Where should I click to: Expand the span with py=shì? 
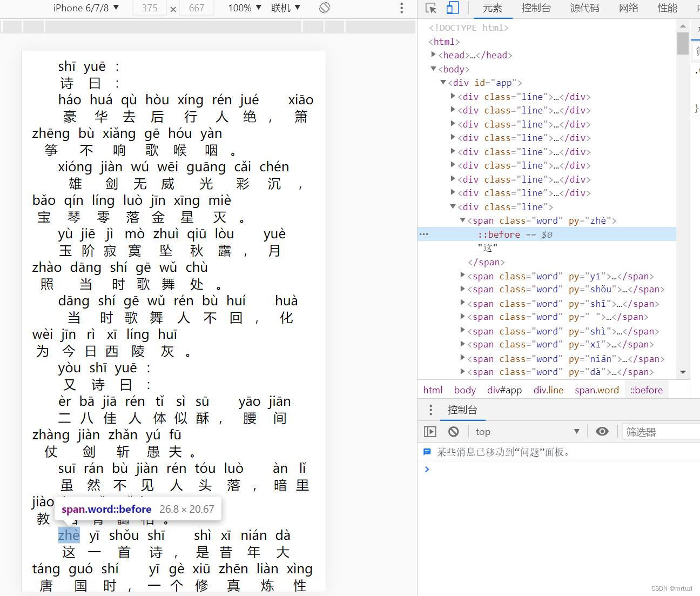[x=462, y=330]
